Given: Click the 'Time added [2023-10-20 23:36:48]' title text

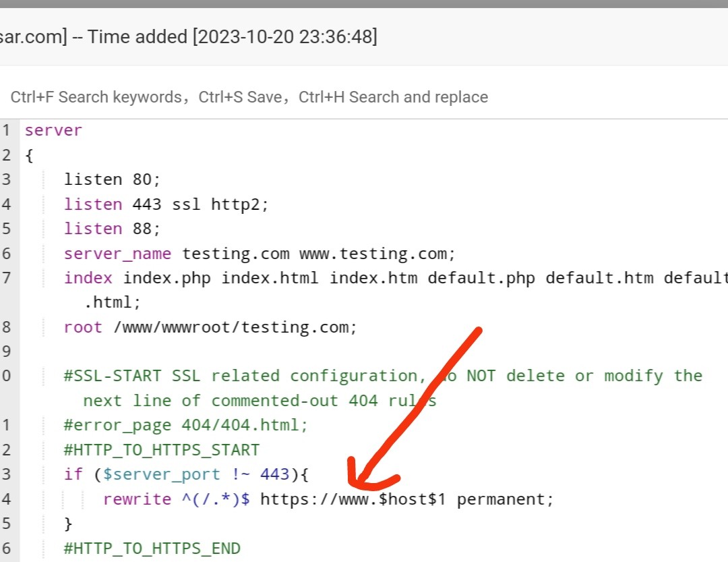Looking at the screenshot, I should click(x=232, y=36).
